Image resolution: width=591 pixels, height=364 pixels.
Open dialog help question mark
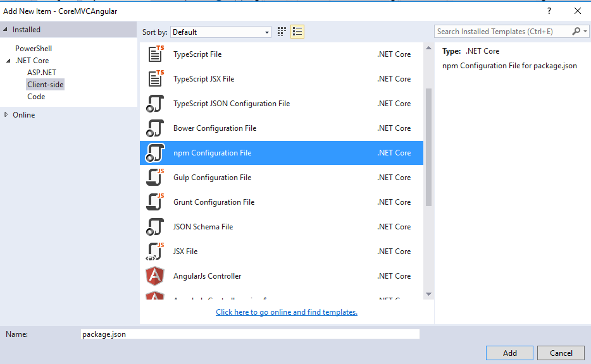[549, 11]
